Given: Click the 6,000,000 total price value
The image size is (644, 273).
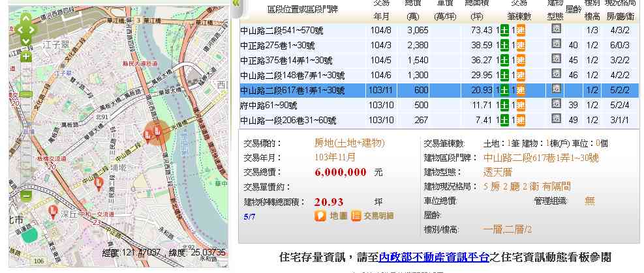Looking at the screenshot, I should click(341, 172).
